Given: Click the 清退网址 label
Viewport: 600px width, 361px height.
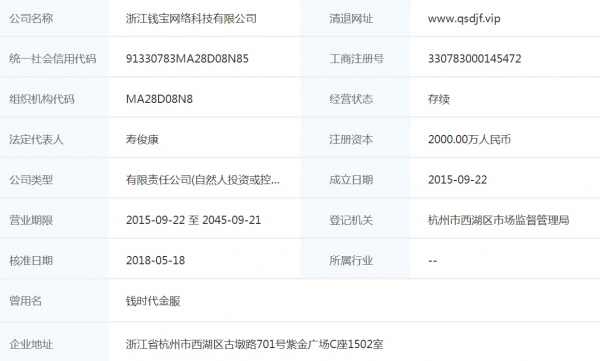Looking at the screenshot, I should [351, 18].
